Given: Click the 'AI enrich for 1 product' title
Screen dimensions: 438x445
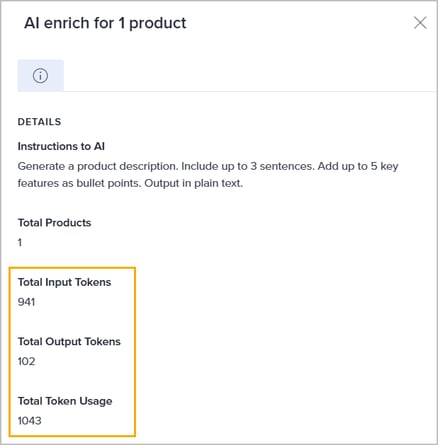Looking at the screenshot, I should [105, 23].
